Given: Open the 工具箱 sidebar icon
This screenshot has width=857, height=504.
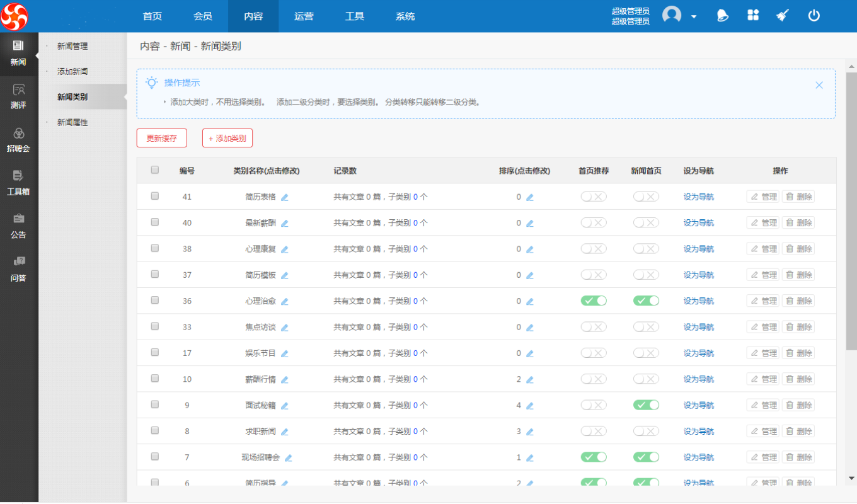Looking at the screenshot, I should 19,183.
